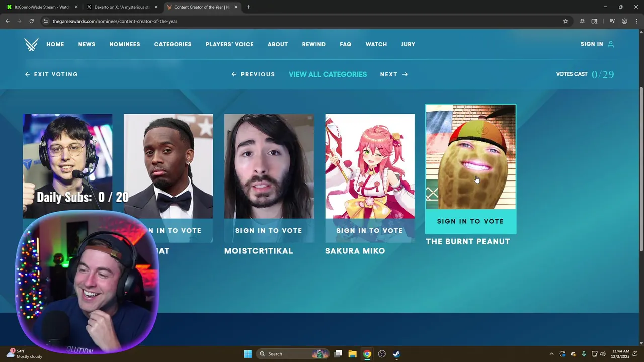
Task: Select the tuxedo nominee photo
Action: tap(168, 166)
